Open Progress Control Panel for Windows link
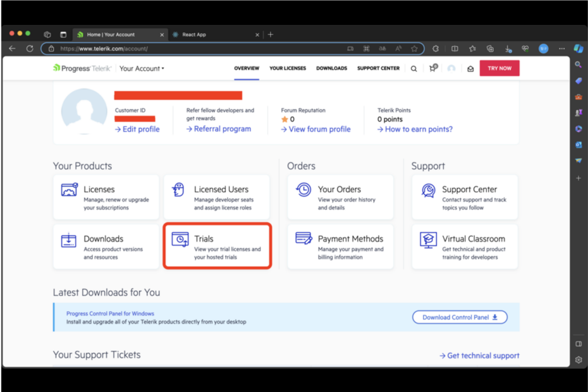The width and height of the screenshot is (588, 392). coord(110,314)
